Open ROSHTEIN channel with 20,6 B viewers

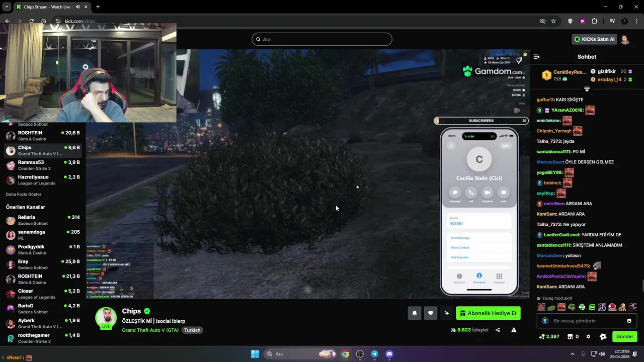[x=43, y=136]
